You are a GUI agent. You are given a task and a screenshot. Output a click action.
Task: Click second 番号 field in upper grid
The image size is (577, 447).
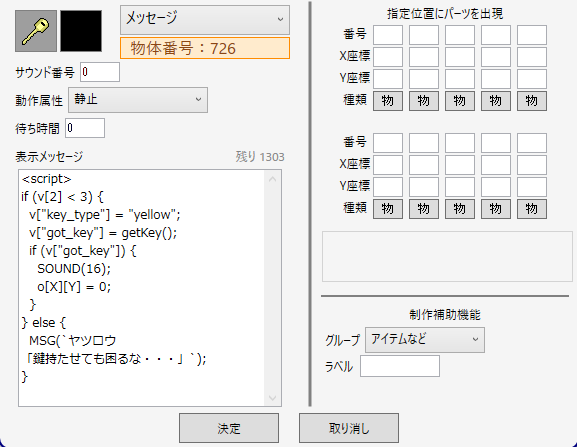pyautogui.click(x=424, y=35)
